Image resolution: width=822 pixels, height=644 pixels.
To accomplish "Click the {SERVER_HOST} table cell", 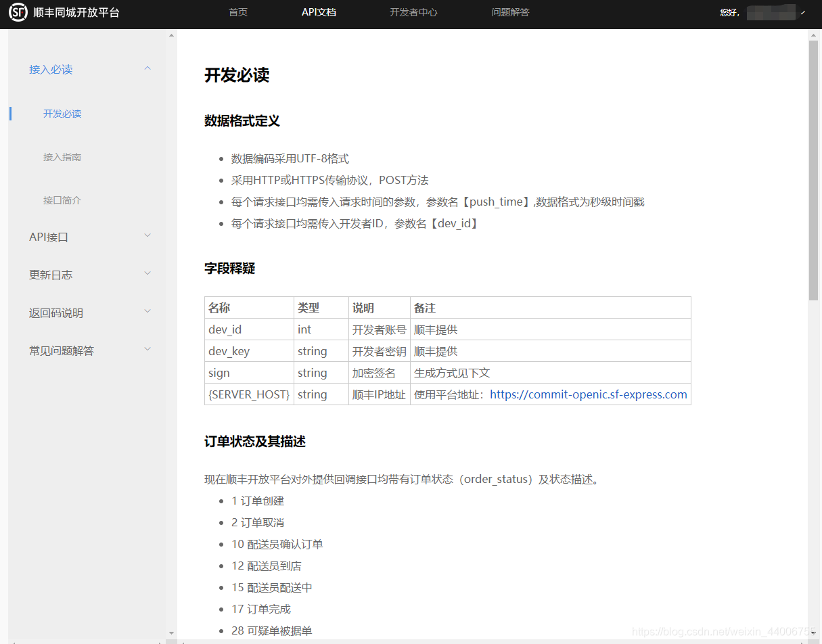I will click(249, 394).
